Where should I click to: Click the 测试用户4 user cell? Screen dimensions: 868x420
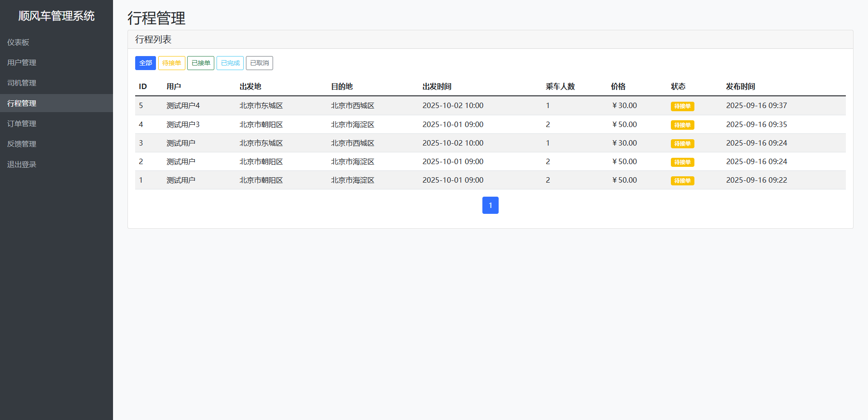pos(183,105)
